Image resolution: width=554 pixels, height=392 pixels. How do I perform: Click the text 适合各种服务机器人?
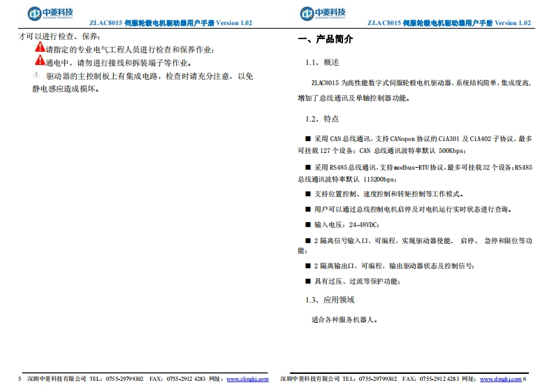[345, 319]
